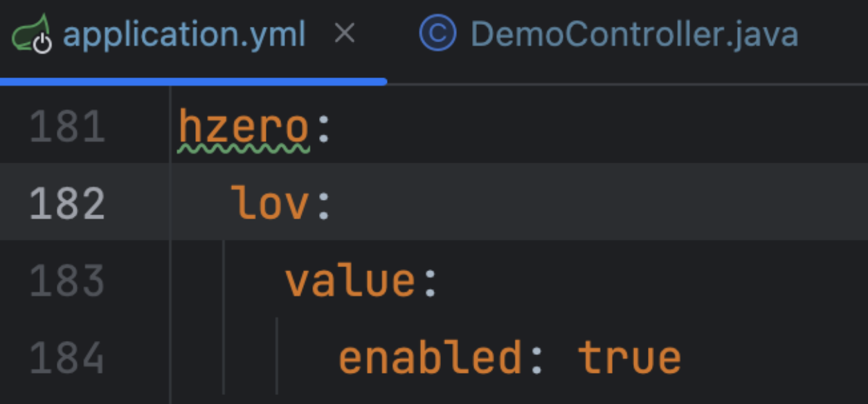Click the lov key on line 182
Screen dimensions: 868x404
[269, 203]
